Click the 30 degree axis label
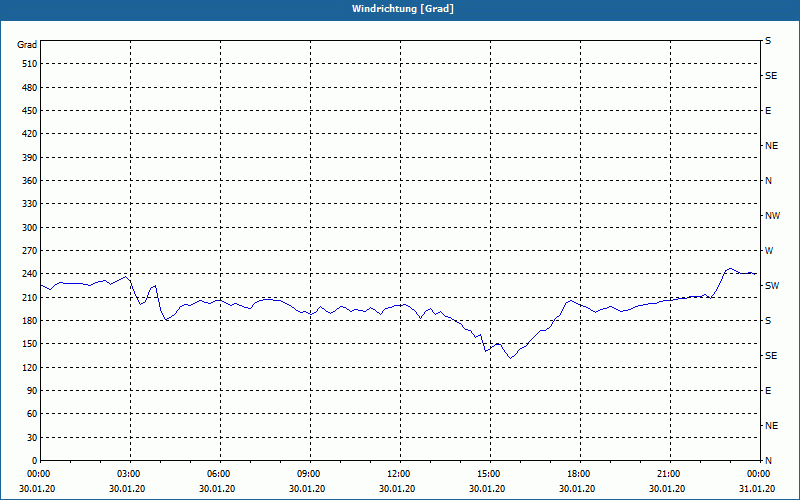800x500 pixels. [x=33, y=437]
